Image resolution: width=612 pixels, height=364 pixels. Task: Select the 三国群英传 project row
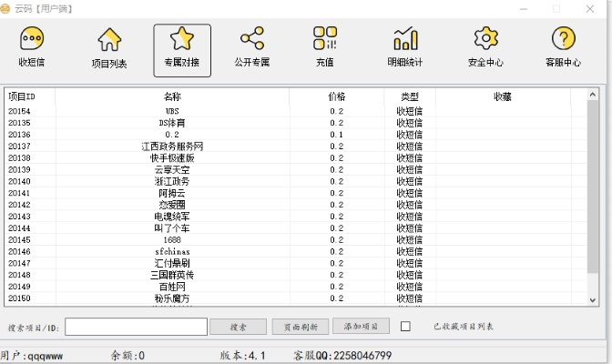point(172,275)
